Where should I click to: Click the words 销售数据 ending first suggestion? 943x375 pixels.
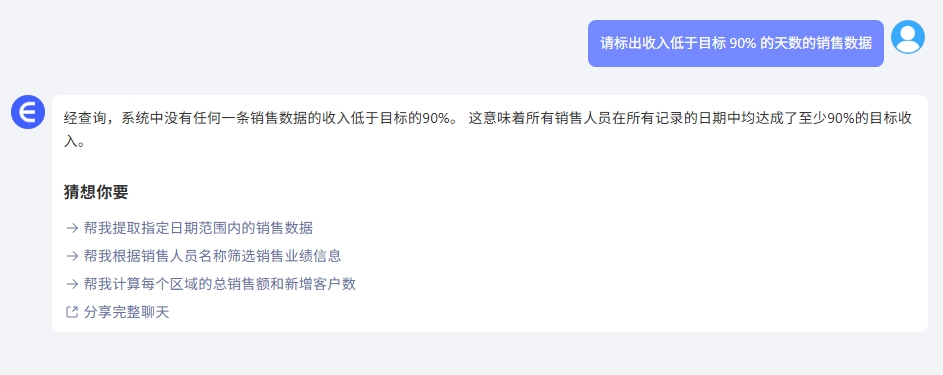[x=284, y=228]
